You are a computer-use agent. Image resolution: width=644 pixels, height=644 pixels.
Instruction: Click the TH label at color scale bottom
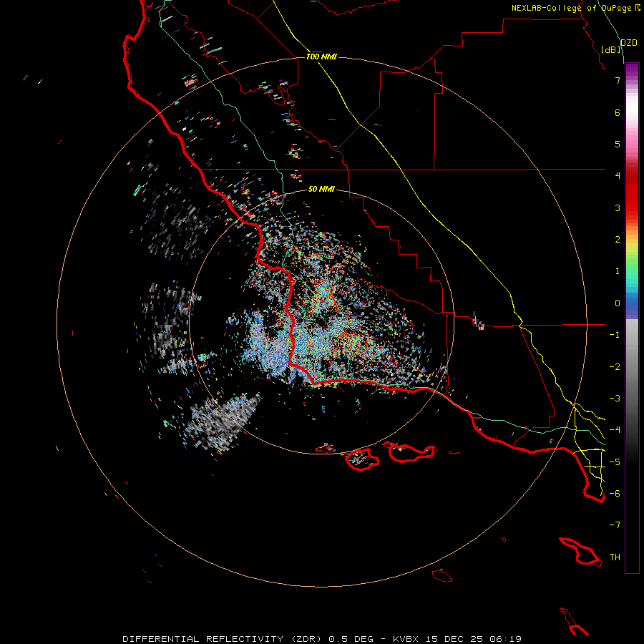(615, 557)
